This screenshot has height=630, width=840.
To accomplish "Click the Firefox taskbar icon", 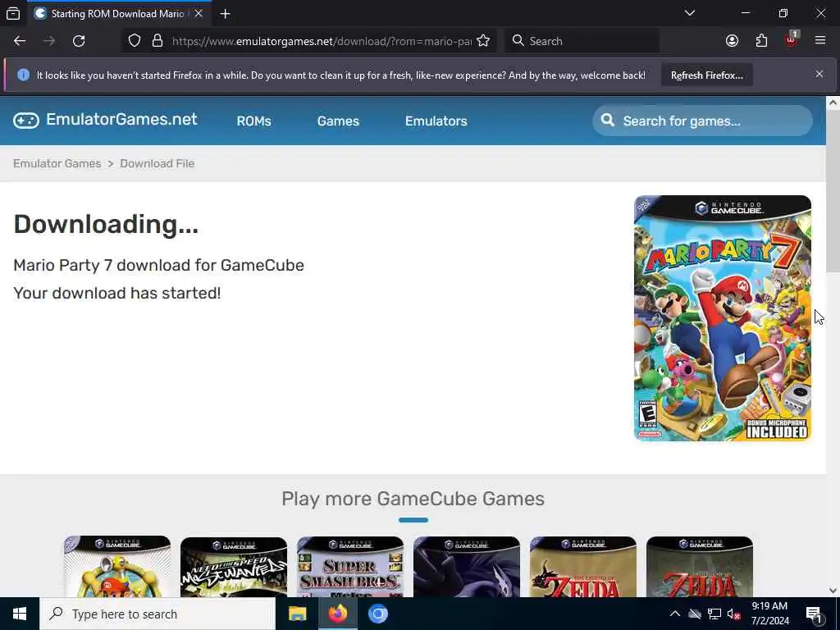I will click(337, 614).
